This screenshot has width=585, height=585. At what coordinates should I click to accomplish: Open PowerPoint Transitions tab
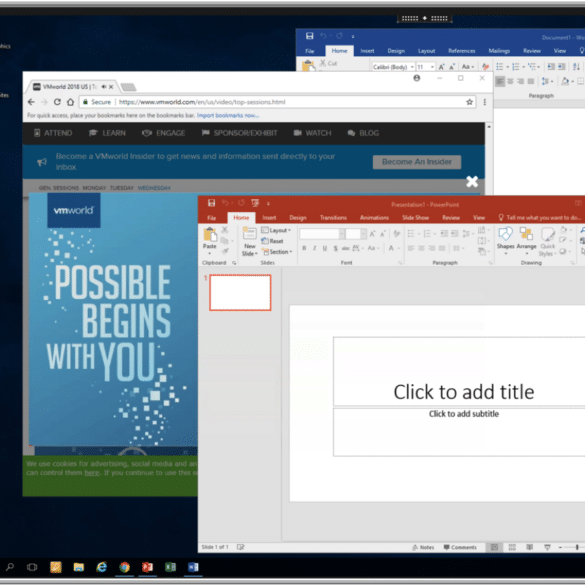pos(333,218)
